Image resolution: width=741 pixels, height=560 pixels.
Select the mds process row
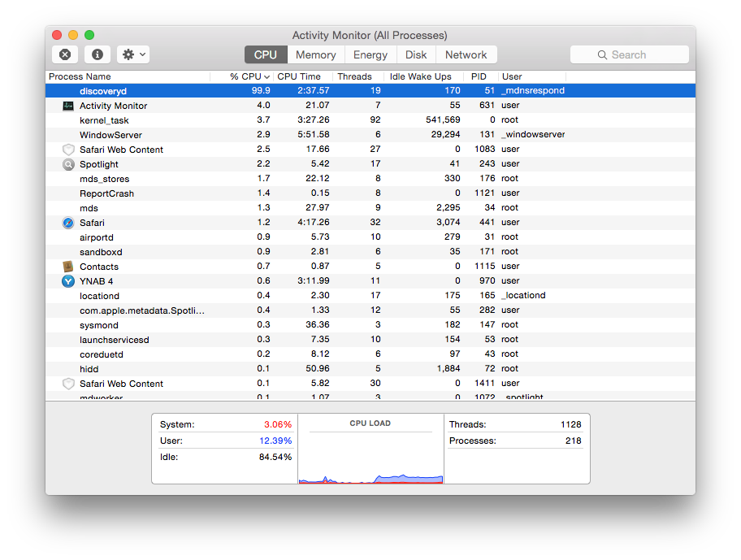tap(370, 208)
